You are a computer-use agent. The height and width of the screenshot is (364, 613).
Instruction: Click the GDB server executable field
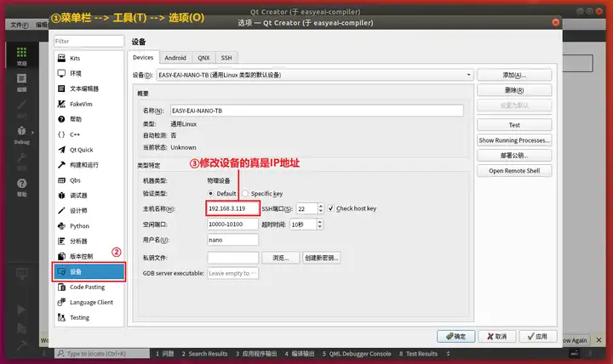(x=232, y=273)
